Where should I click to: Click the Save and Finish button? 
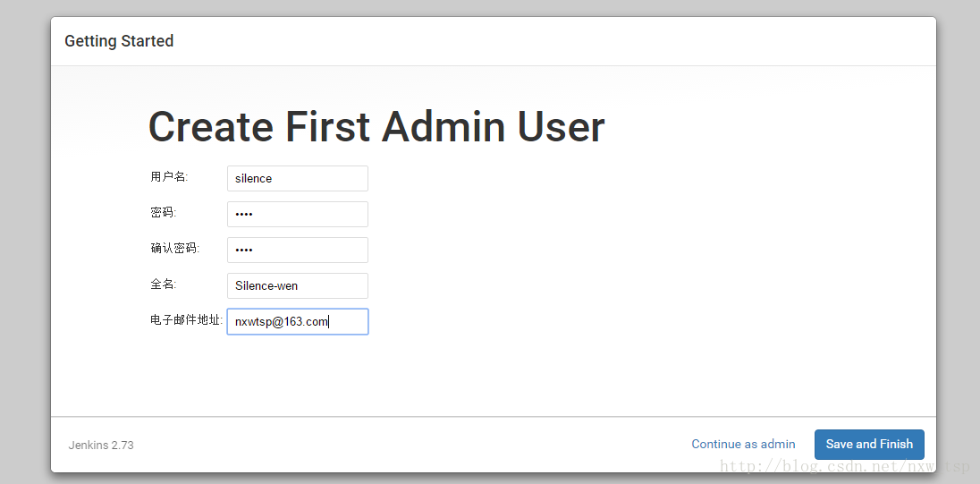tap(869, 445)
